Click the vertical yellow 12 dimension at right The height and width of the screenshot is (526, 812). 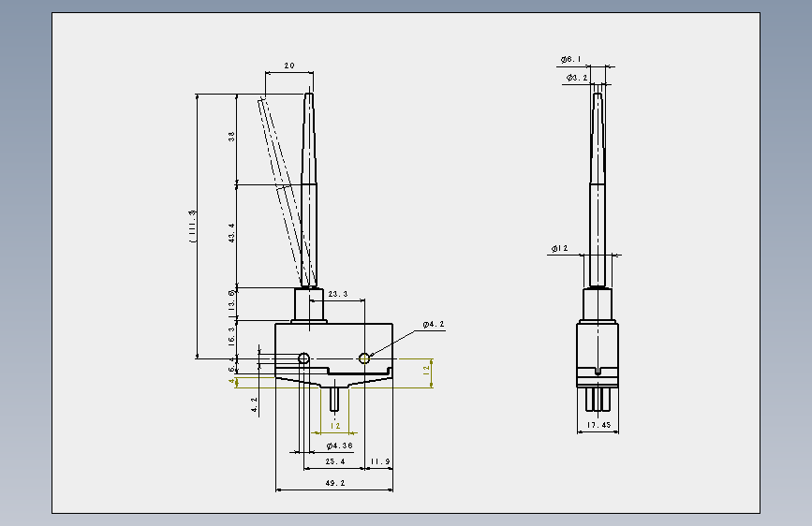click(x=426, y=370)
